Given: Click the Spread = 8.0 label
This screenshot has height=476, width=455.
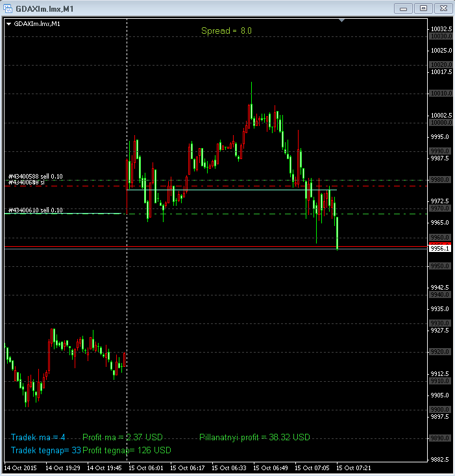Looking at the screenshot, I should [x=226, y=31].
